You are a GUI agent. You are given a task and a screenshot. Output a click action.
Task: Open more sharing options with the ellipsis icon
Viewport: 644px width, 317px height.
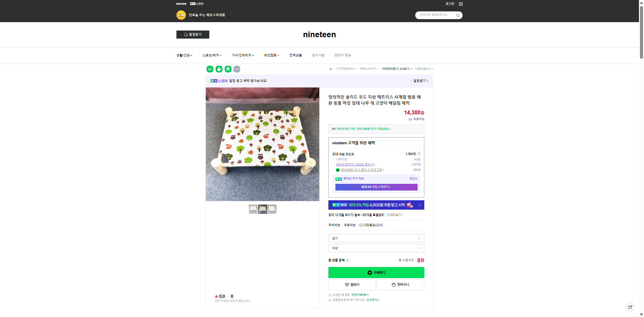pyautogui.click(x=237, y=69)
